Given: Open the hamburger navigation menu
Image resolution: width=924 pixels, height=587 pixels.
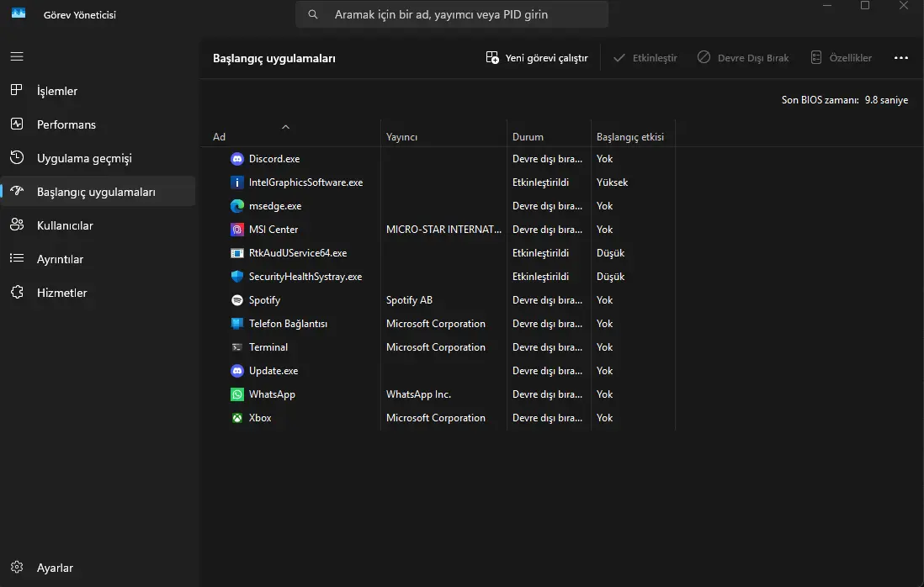Looking at the screenshot, I should pyautogui.click(x=17, y=56).
